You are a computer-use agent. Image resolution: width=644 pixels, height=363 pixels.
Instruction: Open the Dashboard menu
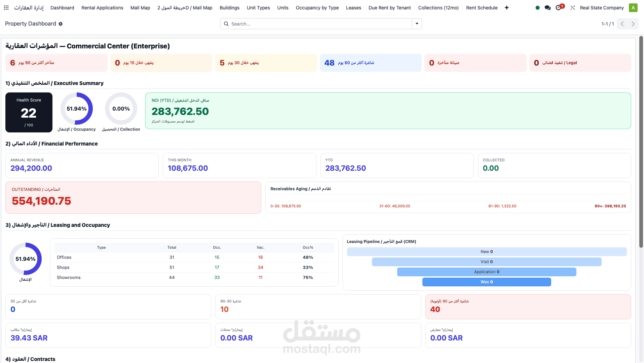[62, 7]
